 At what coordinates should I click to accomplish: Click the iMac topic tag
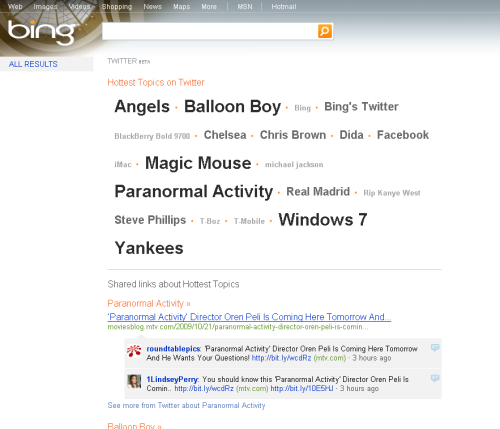coord(123,164)
